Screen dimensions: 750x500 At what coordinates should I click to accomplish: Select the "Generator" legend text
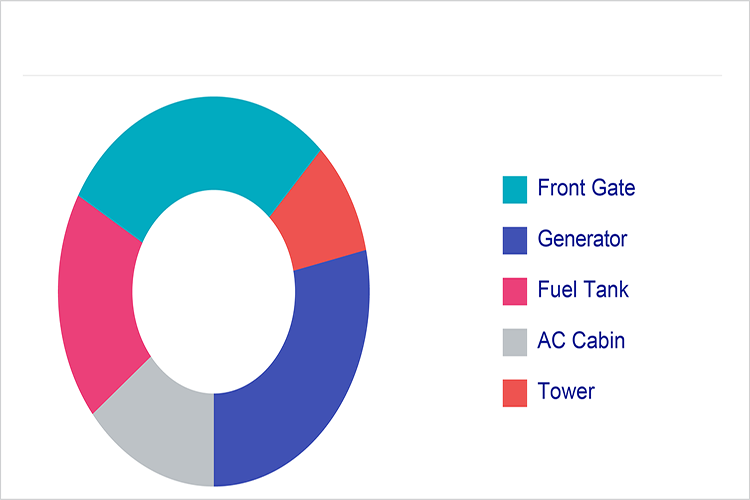click(582, 240)
